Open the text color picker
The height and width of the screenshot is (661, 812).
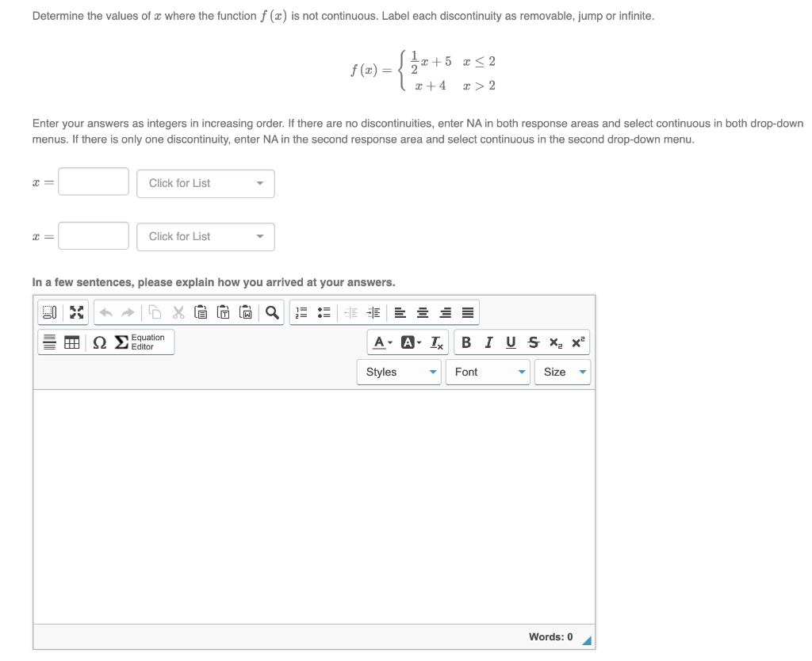(x=379, y=342)
